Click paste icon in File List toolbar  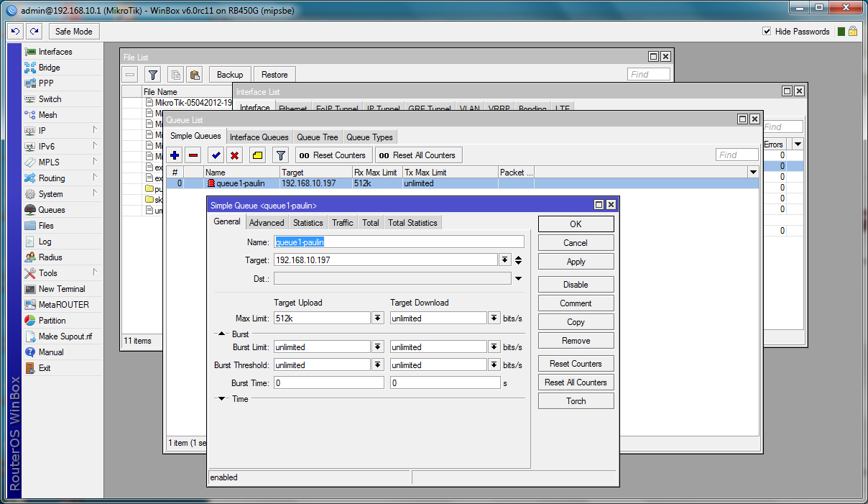(x=194, y=74)
